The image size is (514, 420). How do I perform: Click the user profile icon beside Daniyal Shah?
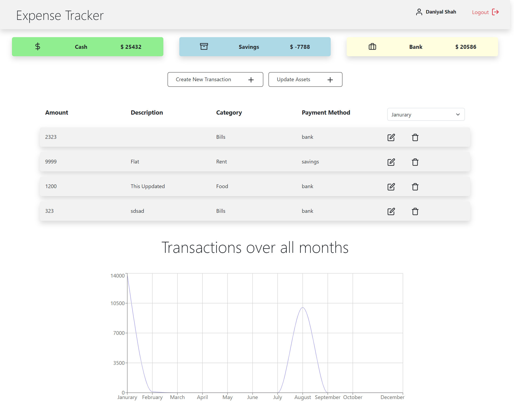(x=419, y=12)
